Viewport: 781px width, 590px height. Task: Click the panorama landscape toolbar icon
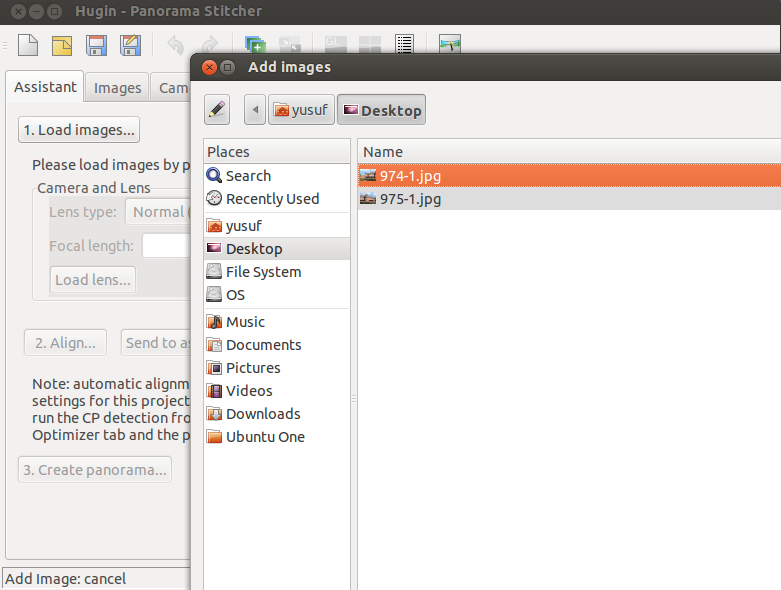(x=450, y=44)
